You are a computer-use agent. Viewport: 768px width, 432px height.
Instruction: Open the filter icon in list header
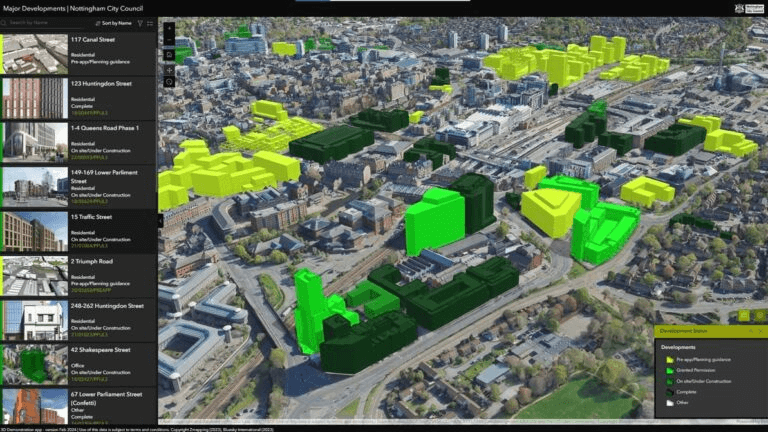139,22
